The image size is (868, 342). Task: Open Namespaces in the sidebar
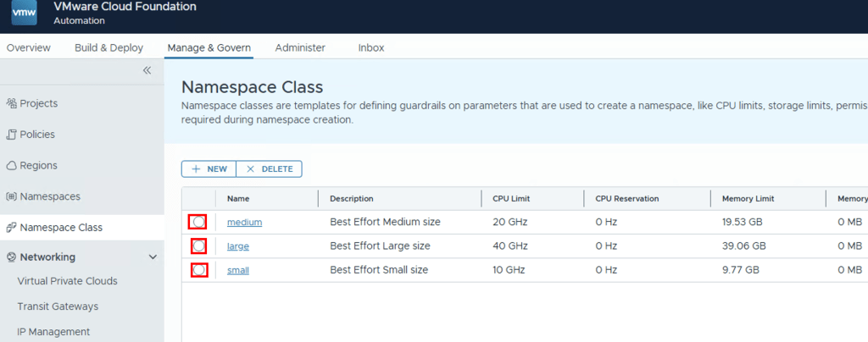click(49, 196)
